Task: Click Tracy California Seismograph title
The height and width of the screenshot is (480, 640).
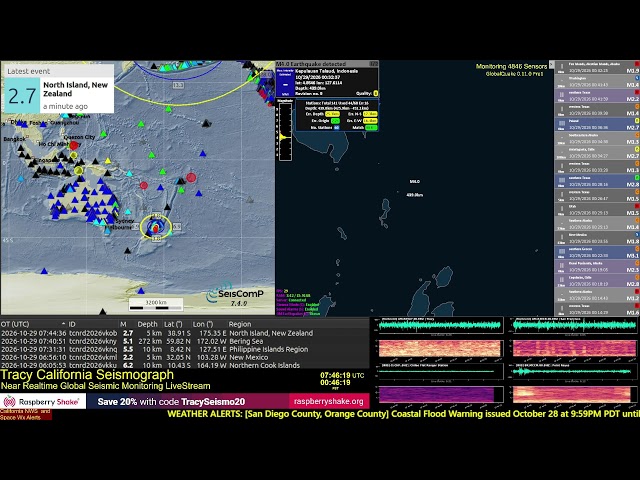Action: (x=87, y=375)
